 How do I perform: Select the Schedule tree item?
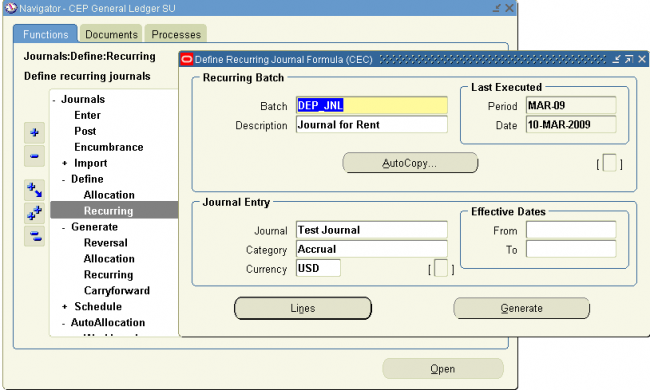click(98, 307)
